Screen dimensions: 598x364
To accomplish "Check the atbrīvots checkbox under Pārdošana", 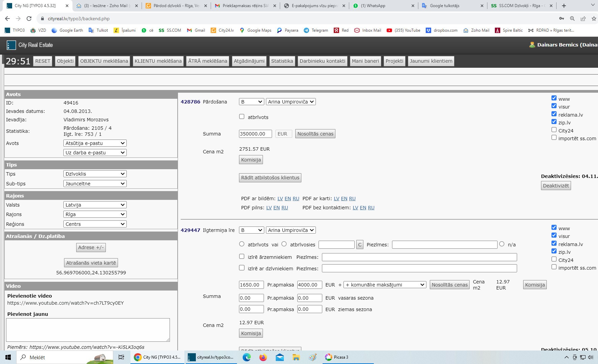I will tap(242, 117).
